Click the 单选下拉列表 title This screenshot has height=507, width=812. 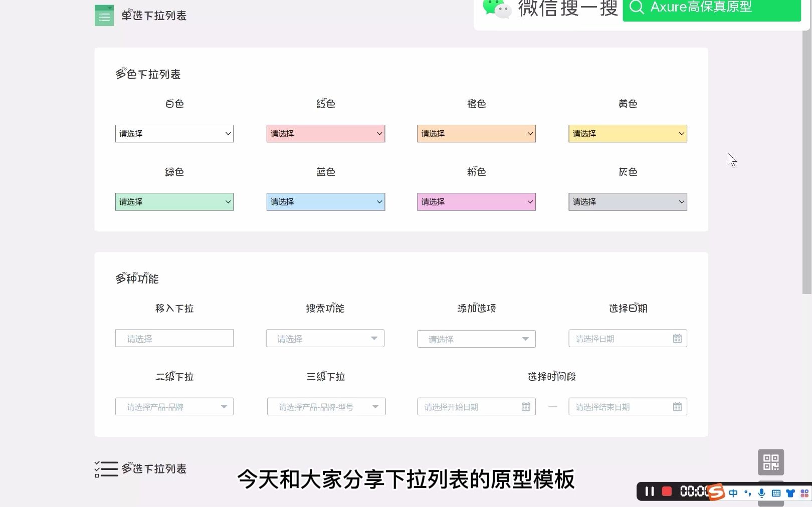click(154, 16)
